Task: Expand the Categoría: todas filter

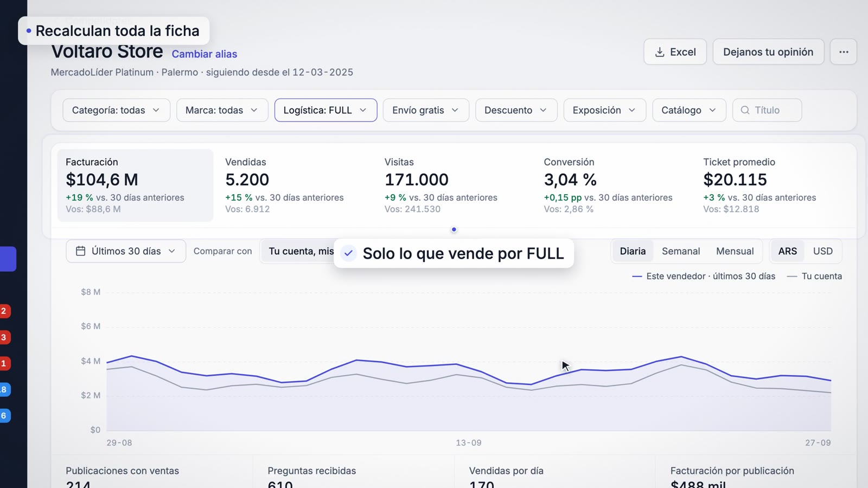Action: pyautogui.click(x=116, y=110)
